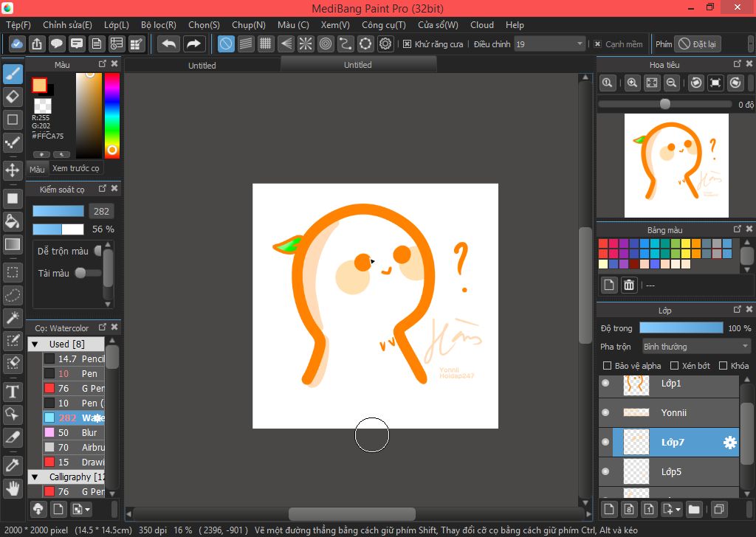
Task: Hide the Yonnii layer
Action: 605,412
